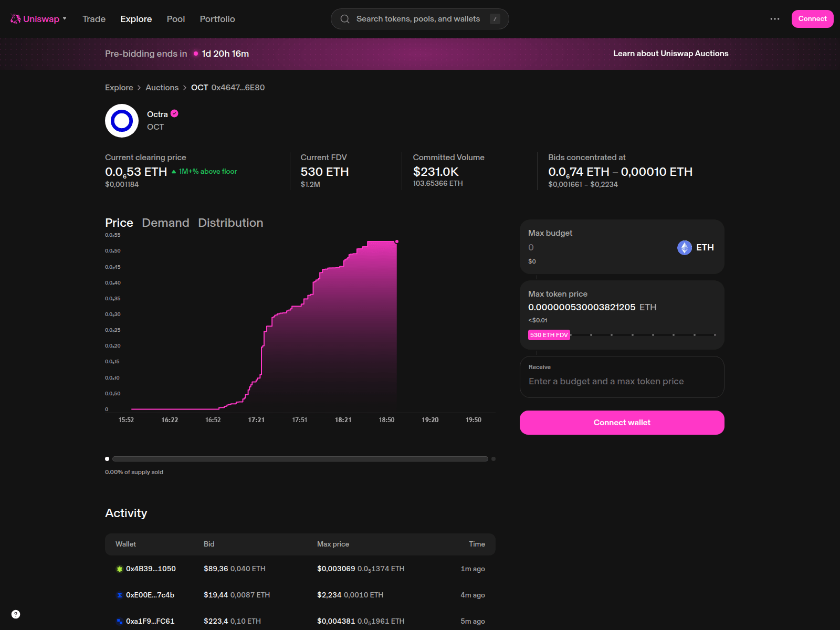Screen dimensions: 840x630
Task: Click the Max budget input field
Action: pyautogui.click(x=598, y=247)
